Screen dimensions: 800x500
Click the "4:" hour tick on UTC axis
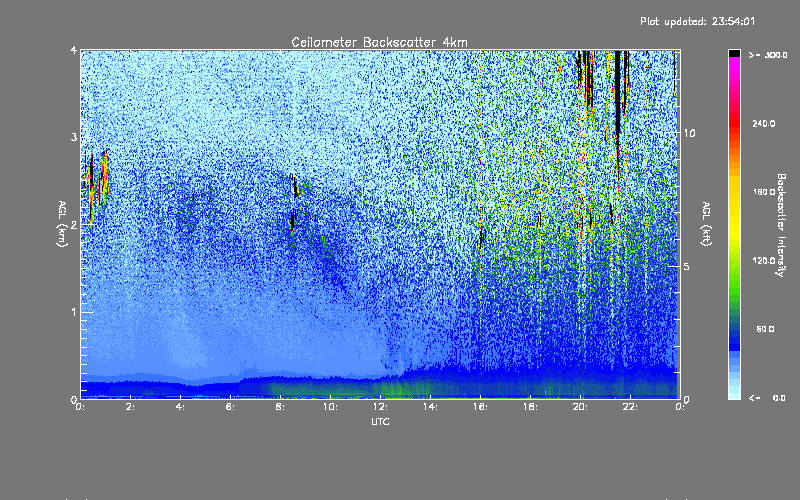tap(181, 407)
